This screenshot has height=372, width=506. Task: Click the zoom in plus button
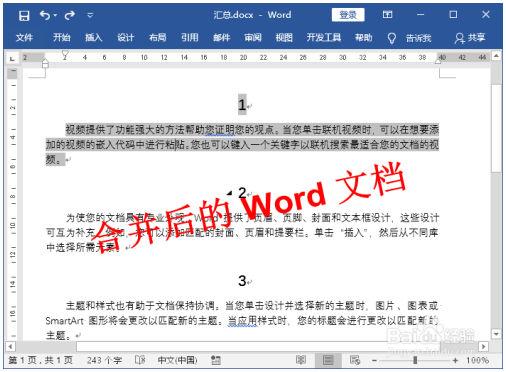click(x=455, y=360)
